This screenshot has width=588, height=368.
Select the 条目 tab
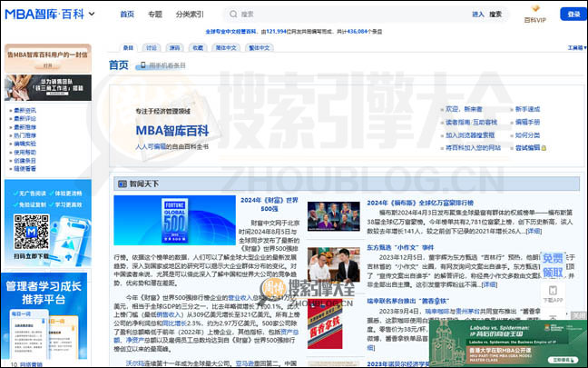[x=128, y=47]
